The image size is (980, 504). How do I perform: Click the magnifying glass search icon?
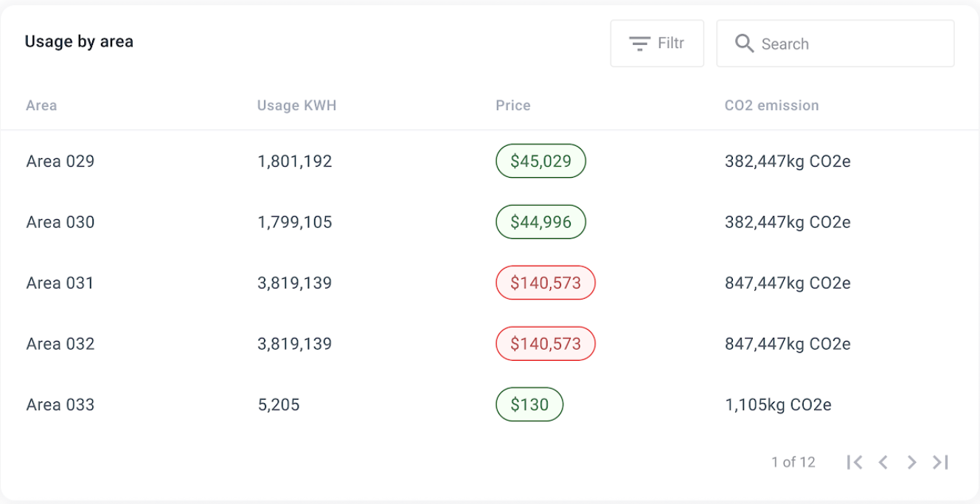click(744, 44)
